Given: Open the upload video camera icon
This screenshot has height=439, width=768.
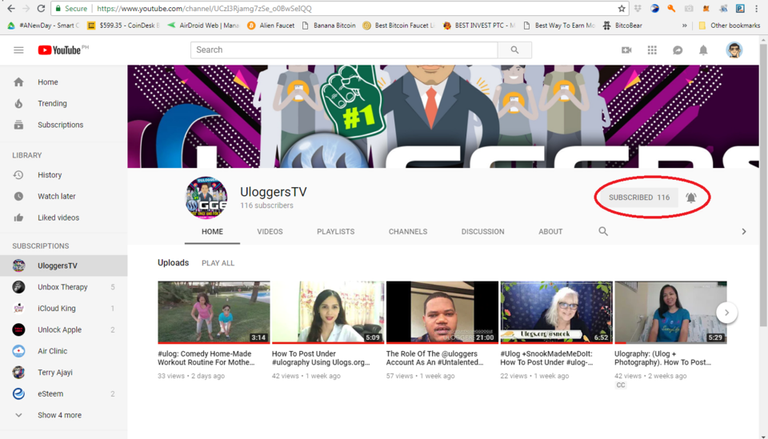Looking at the screenshot, I should point(626,50).
